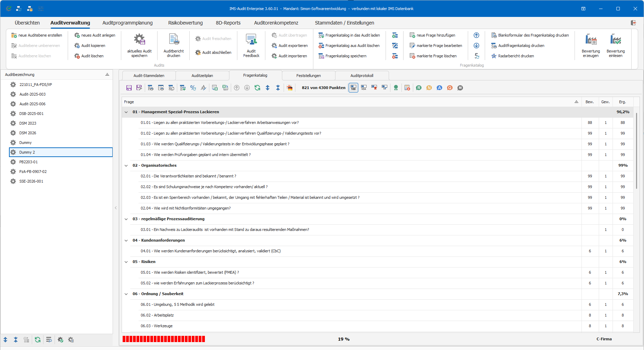Click Bewertung einlesen icon
The height and width of the screenshot is (350, 644).
(615, 45)
